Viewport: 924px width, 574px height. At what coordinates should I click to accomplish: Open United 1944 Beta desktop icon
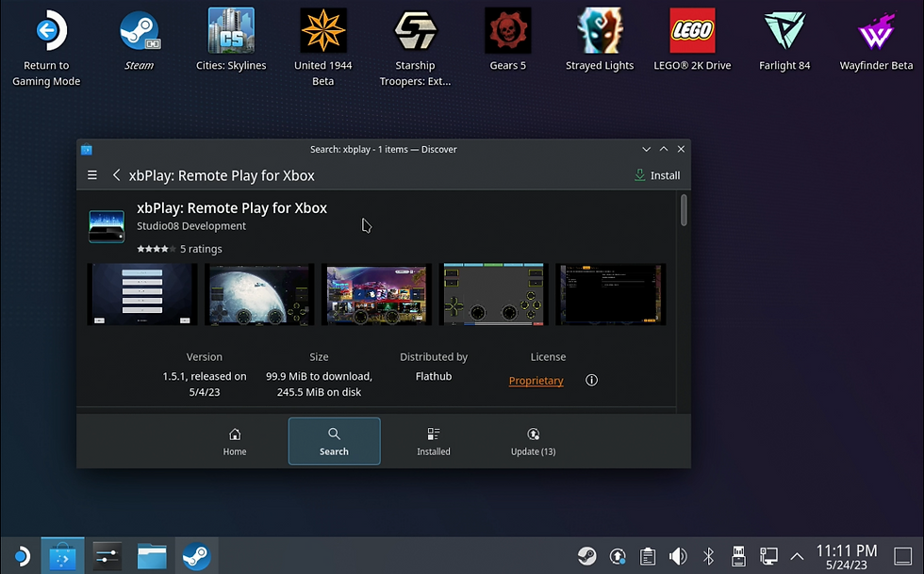tap(322, 48)
